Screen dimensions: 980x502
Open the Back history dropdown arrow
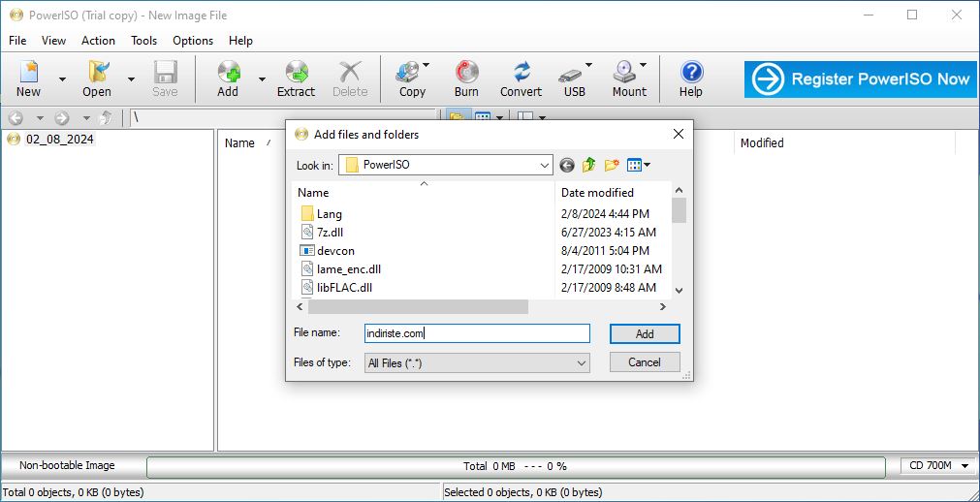(x=40, y=118)
